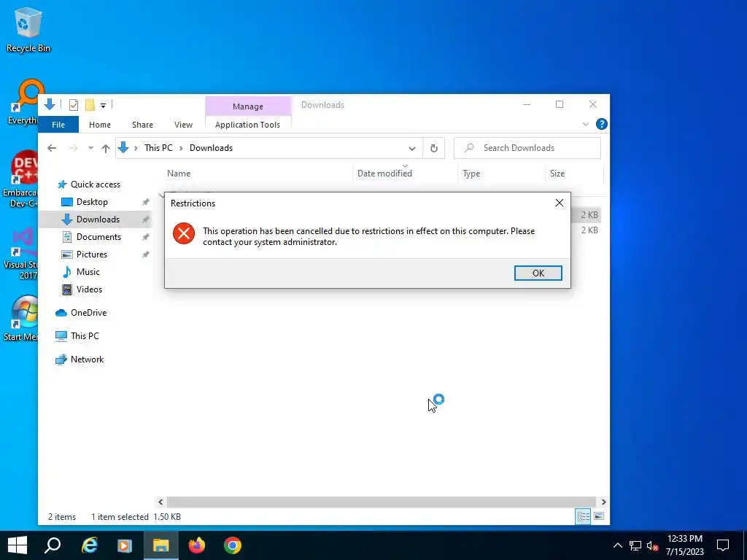The image size is (747, 560).
Task: Open the Windows Start button
Action: (x=18, y=545)
